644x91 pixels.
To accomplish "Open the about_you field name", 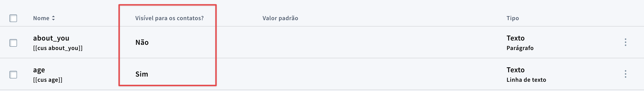I will 51,38.
